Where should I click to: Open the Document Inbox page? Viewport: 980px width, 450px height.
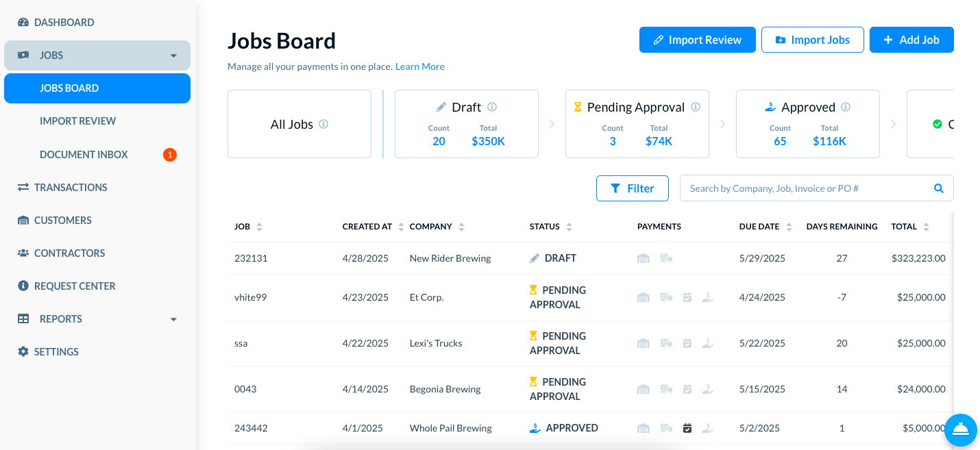84,155
